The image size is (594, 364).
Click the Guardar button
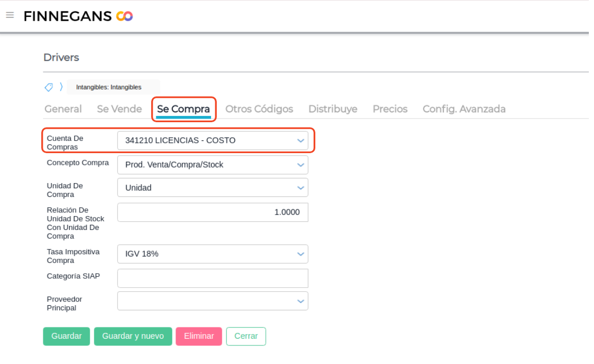tap(67, 336)
